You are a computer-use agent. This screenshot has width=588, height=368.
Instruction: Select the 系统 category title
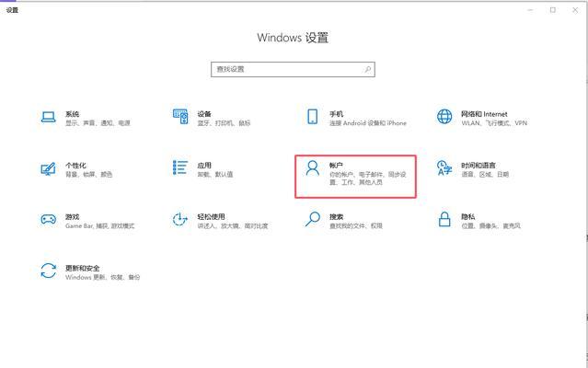coord(72,114)
